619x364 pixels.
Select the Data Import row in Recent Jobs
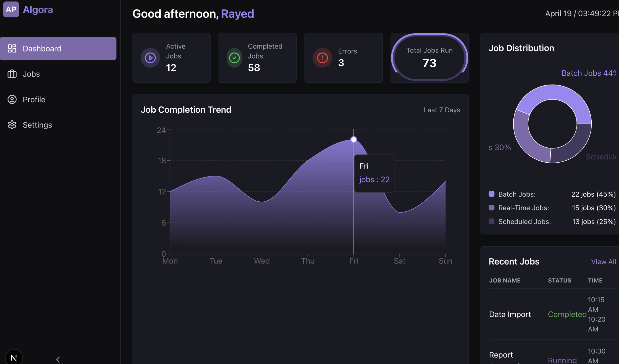coord(510,314)
